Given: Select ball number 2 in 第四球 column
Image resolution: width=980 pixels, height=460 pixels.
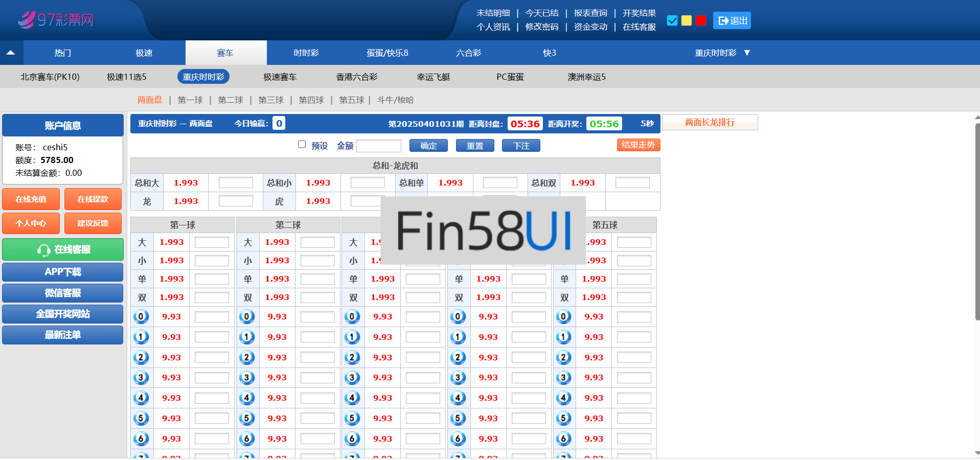Looking at the screenshot, I should 458,358.
